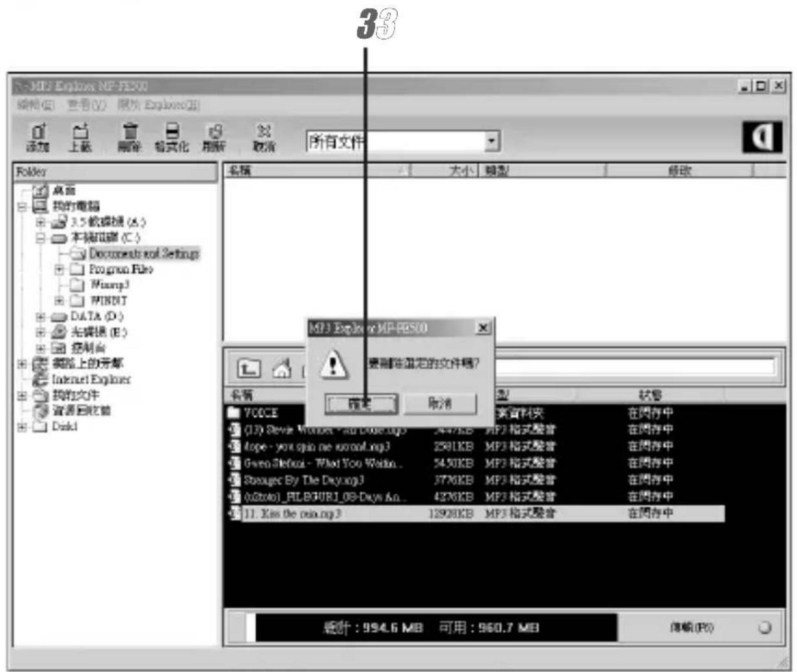Click the path input field in player pane
The image size is (797, 672).
[635, 367]
